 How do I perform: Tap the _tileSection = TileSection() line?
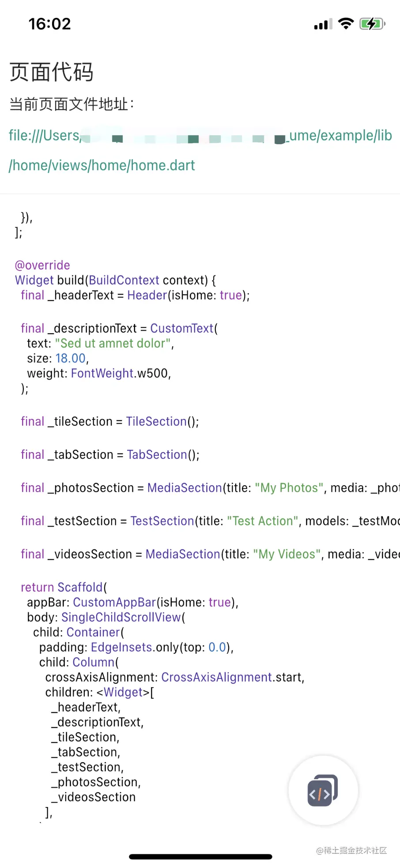110,422
